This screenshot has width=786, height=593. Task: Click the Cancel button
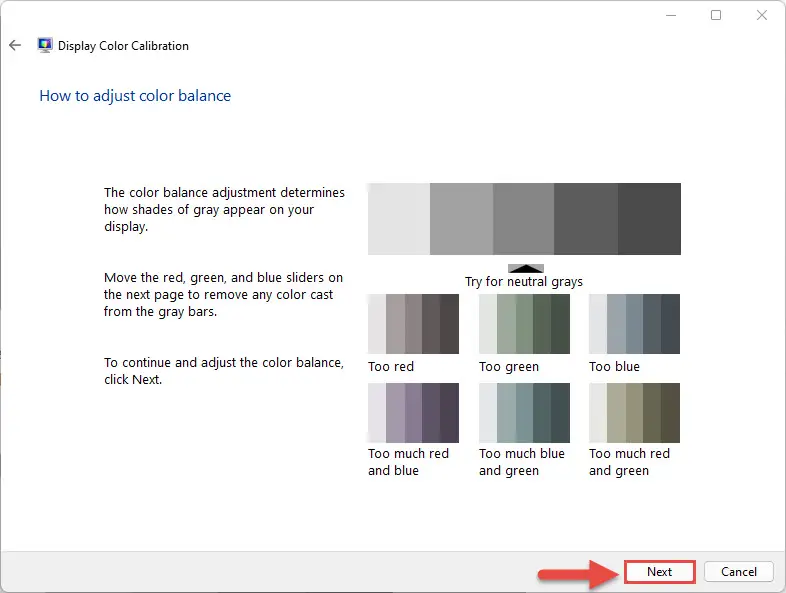point(738,571)
